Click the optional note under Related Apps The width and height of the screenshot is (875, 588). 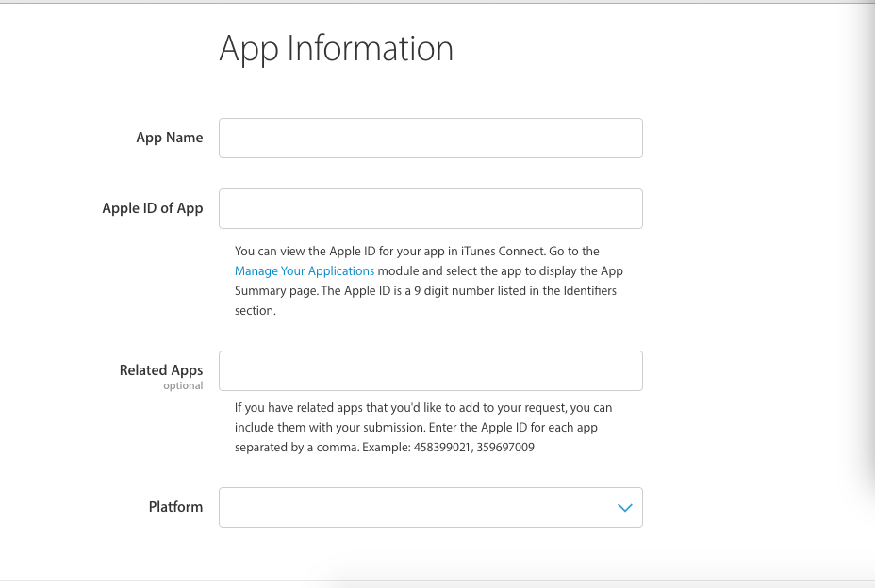point(183,386)
